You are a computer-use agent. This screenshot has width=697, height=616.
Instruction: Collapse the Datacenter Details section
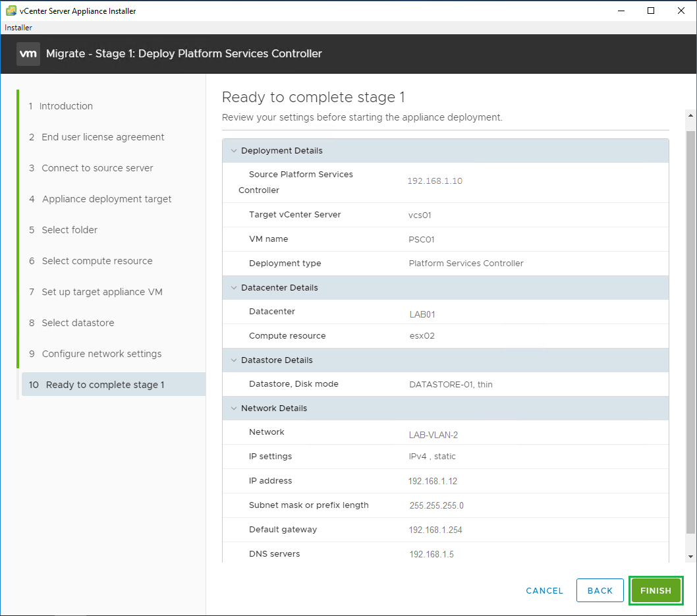(x=233, y=288)
